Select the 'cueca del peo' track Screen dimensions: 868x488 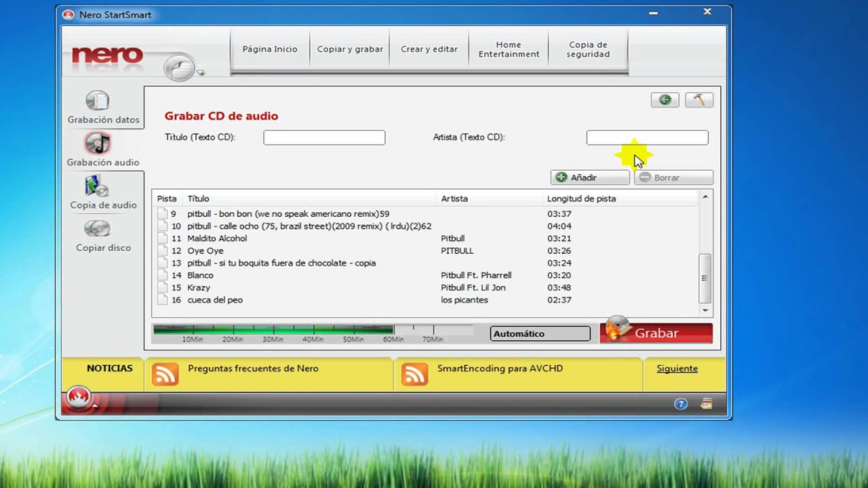pos(215,300)
